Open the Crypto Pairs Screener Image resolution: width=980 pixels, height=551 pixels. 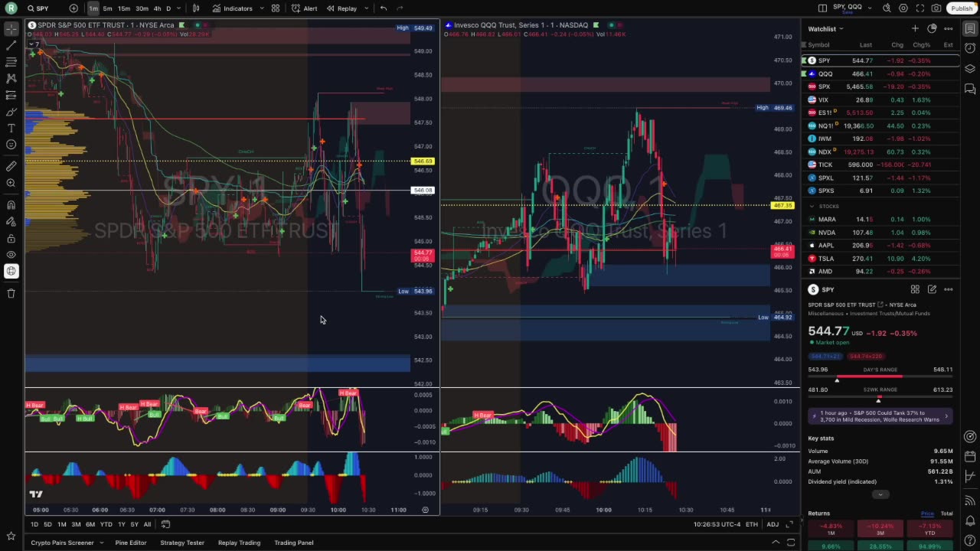click(x=66, y=543)
